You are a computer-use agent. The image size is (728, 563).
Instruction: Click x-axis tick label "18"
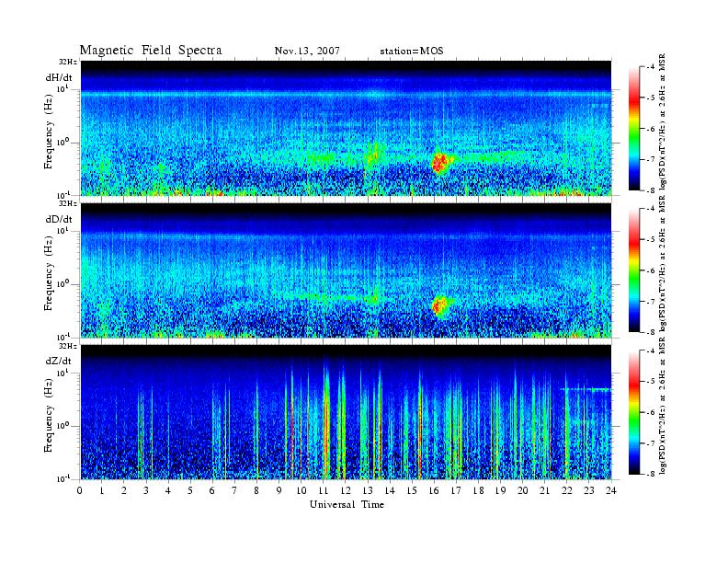tap(478, 490)
